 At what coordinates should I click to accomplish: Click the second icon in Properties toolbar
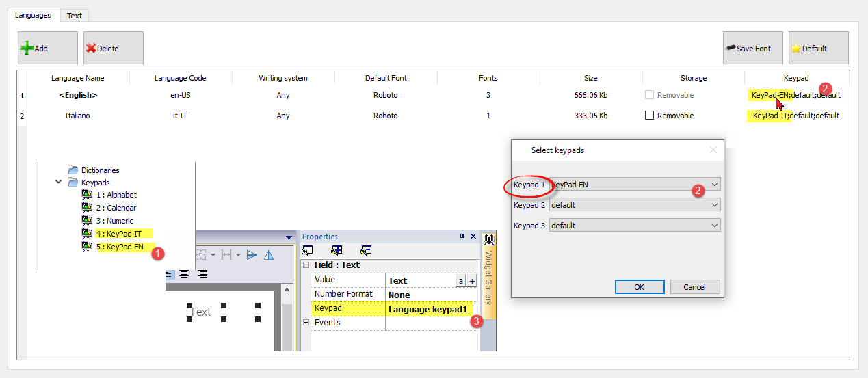click(x=337, y=251)
